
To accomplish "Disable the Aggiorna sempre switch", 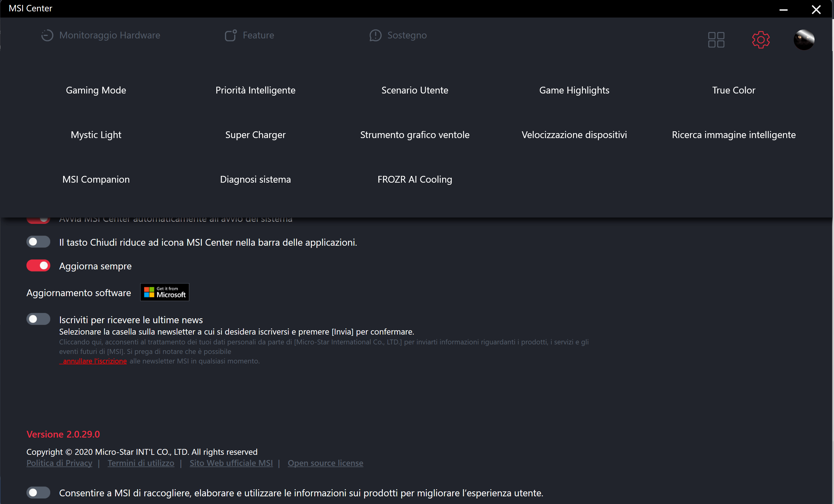I will tap(38, 266).
